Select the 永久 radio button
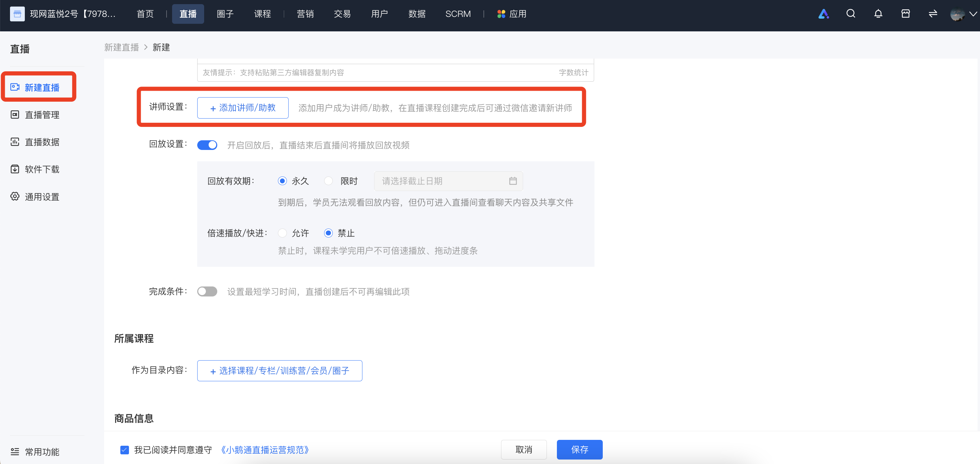This screenshot has width=980, height=464. coord(282,181)
